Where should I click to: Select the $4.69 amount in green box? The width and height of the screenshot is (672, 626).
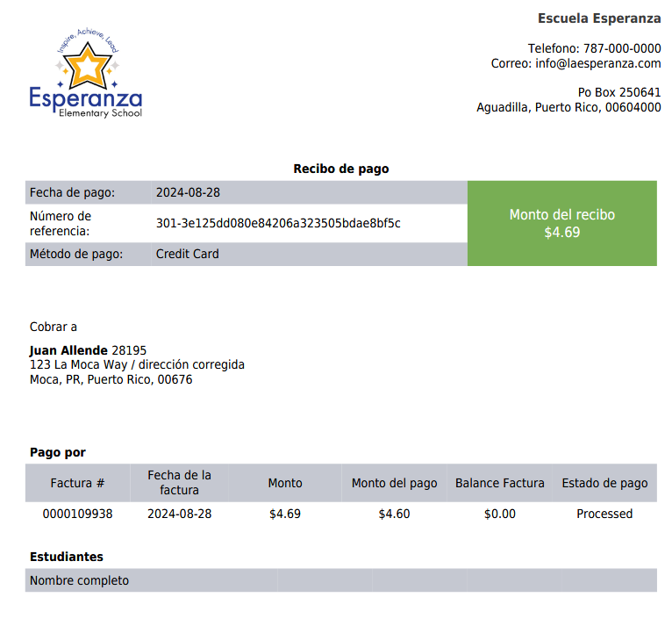pos(561,233)
